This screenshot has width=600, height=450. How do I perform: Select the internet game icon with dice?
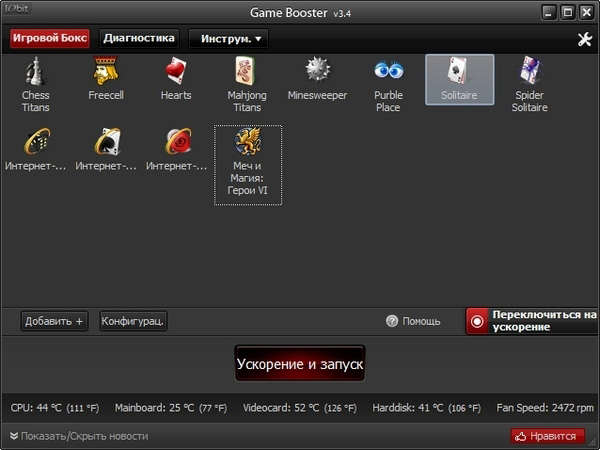(x=37, y=142)
